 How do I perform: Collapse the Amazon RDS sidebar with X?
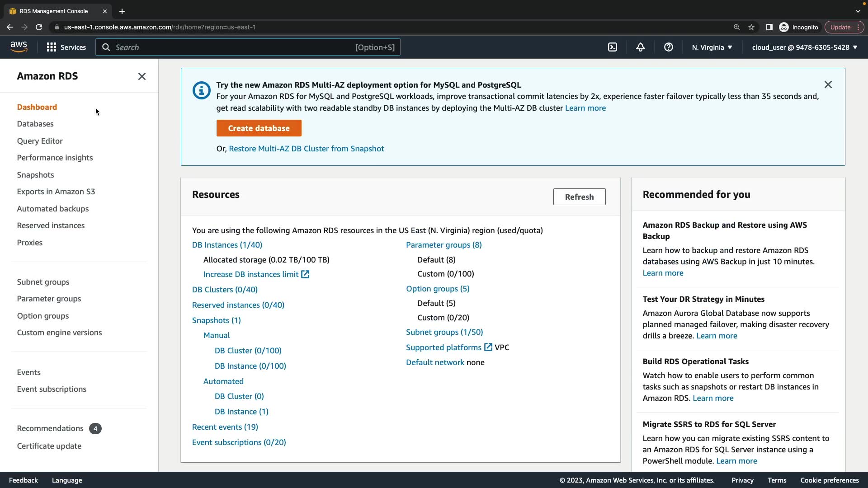[142, 76]
